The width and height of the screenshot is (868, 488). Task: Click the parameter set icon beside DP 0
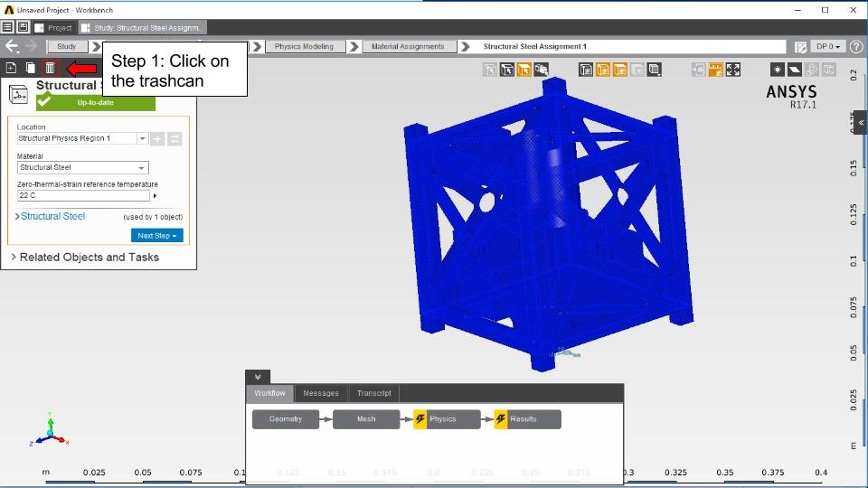(800, 47)
